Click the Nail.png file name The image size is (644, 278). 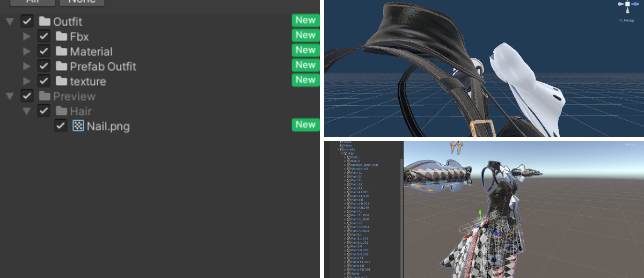click(108, 127)
